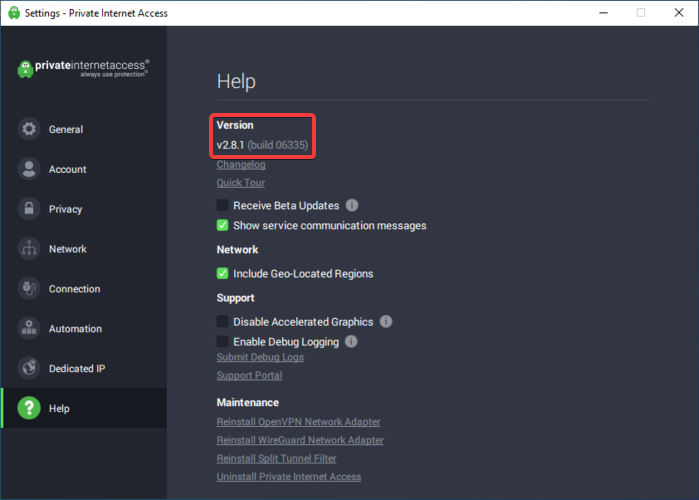Click the Dedicated IP globe icon
This screenshot has width=699, height=500.
[29, 368]
